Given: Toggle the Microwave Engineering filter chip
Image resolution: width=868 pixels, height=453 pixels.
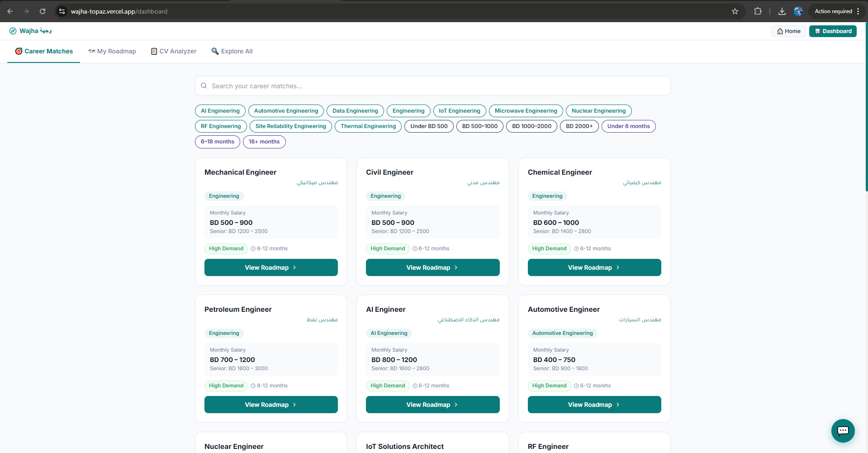Looking at the screenshot, I should point(526,111).
